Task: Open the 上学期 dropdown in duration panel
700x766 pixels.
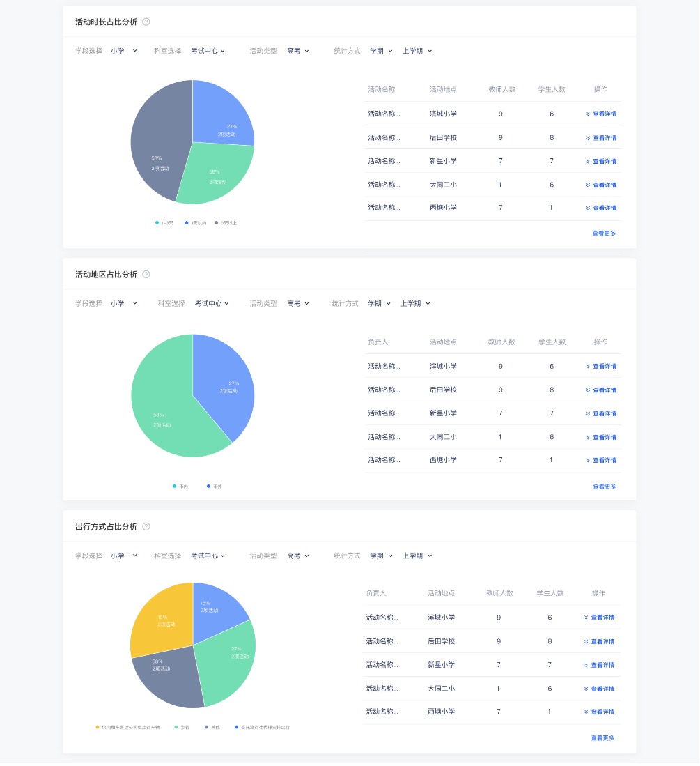Action: coord(417,51)
